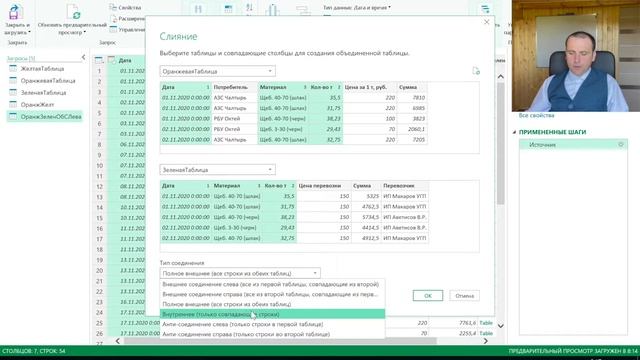
Task: Open the Тип данных: Дата и время dropdown
Action: 357,8
